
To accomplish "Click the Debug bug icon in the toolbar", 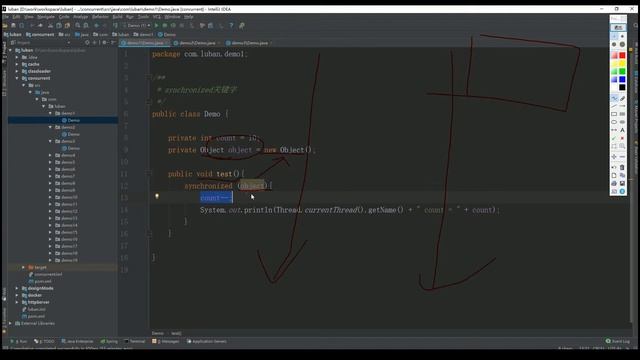I will coord(165,25).
